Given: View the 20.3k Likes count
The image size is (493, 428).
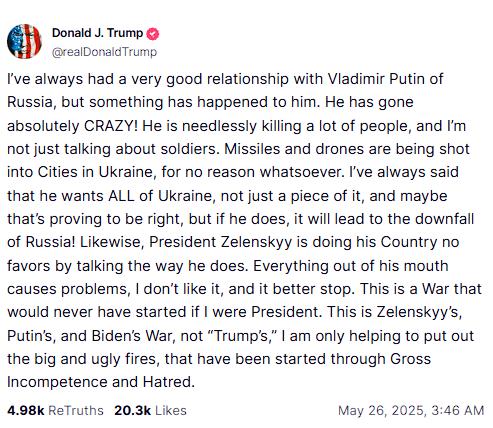Looking at the screenshot, I should click(x=132, y=411).
